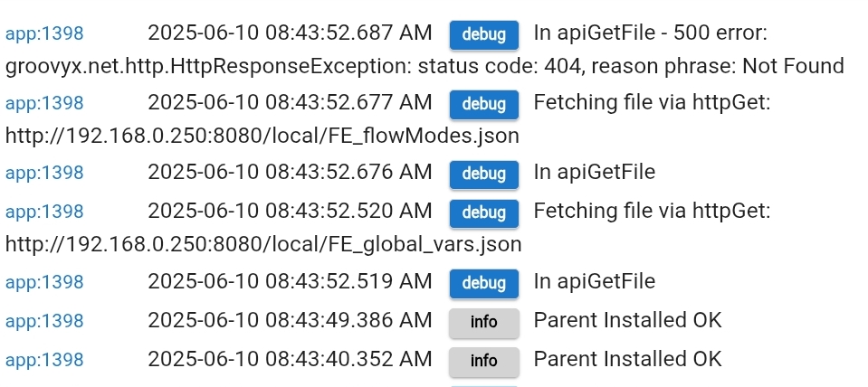Open app:1398 link for 08:43:40.352 entry
This screenshot has height=387, width=868.
pos(44,359)
